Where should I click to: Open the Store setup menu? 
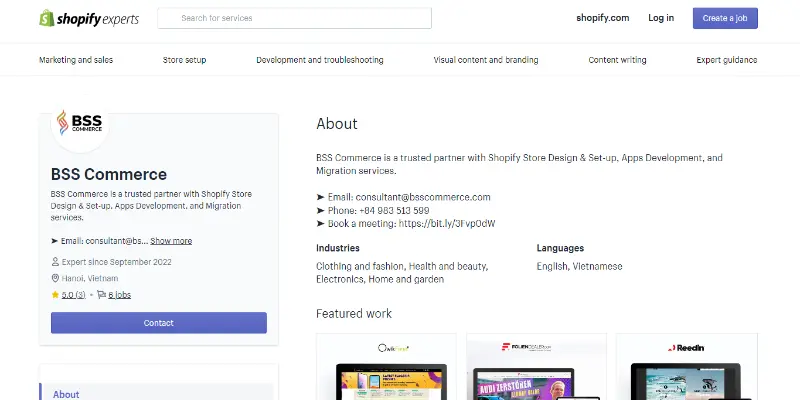tap(184, 60)
